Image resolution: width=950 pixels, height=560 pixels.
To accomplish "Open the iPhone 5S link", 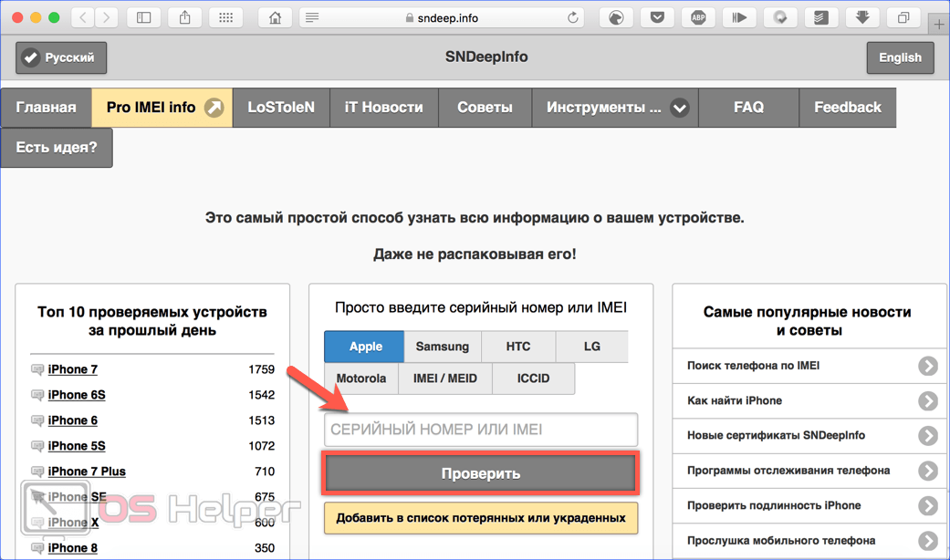I will (77, 446).
